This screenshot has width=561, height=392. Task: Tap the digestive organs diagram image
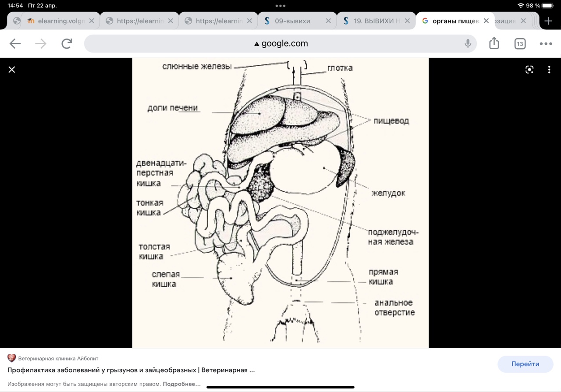280,203
